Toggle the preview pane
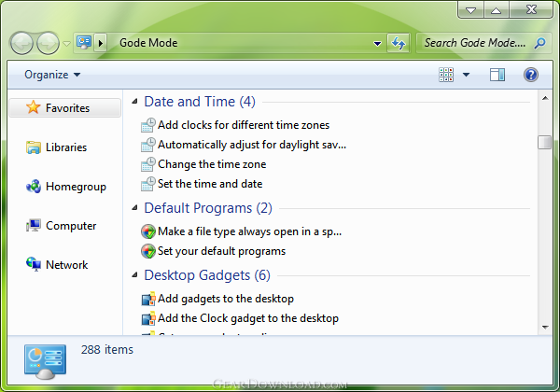The image size is (560, 392). 497,75
